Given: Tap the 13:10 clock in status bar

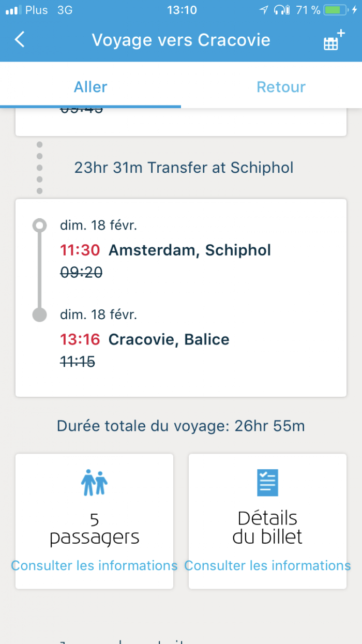Looking at the screenshot, I should tap(182, 10).
